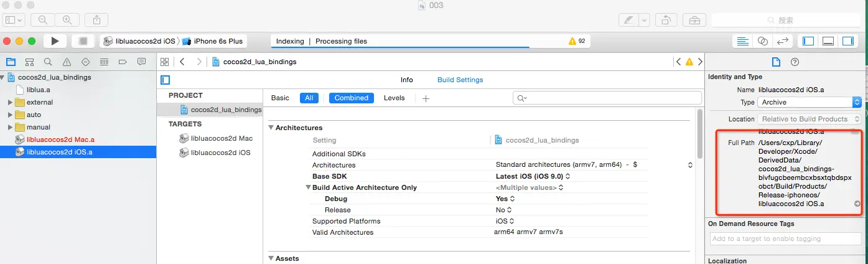Image resolution: width=868 pixels, height=264 pixels.
Task: Run the project with the Play button
Action: click(x=55, y=41)
